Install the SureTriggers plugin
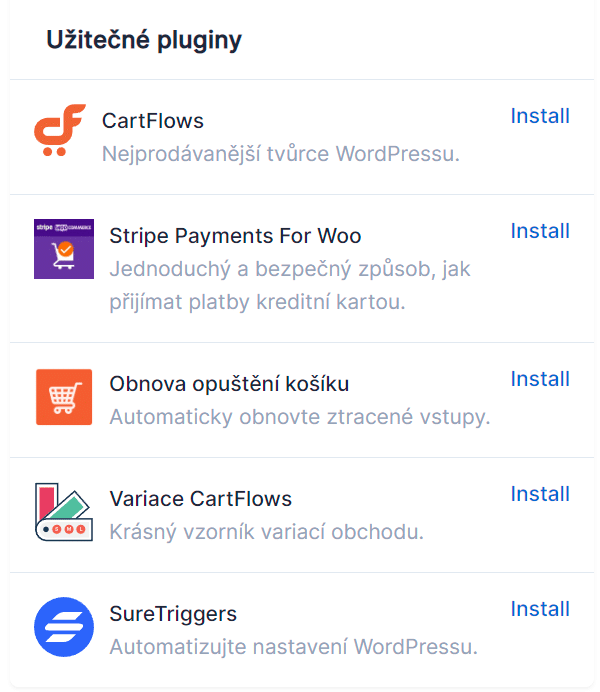The width and height of the screenshot is (600, 692). 540,609
